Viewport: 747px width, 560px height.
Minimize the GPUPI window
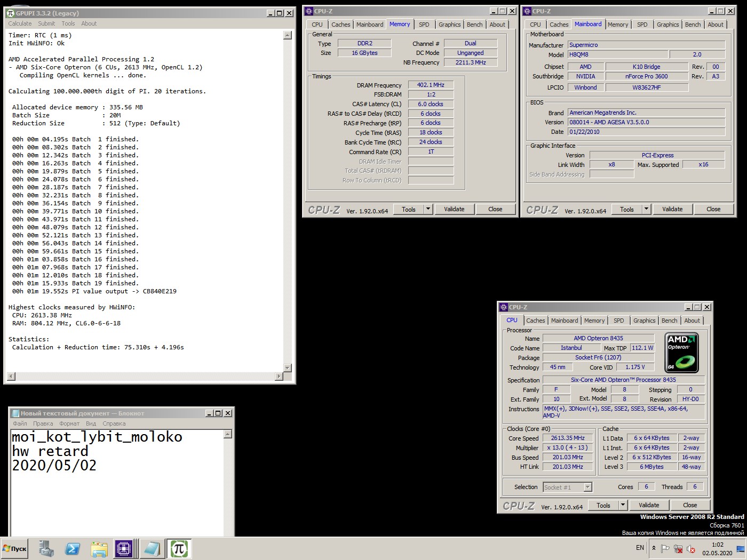coord(271,13)
